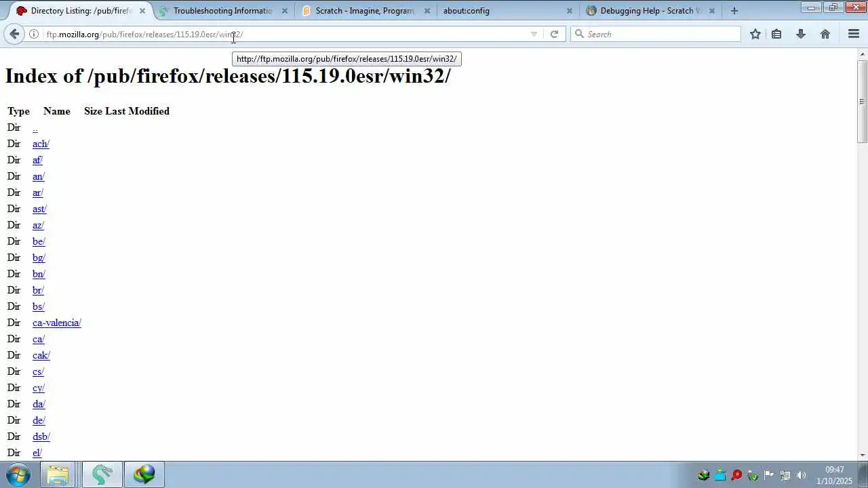
Task: Open the Downloads arrow icon
Action: pos(801,34)
